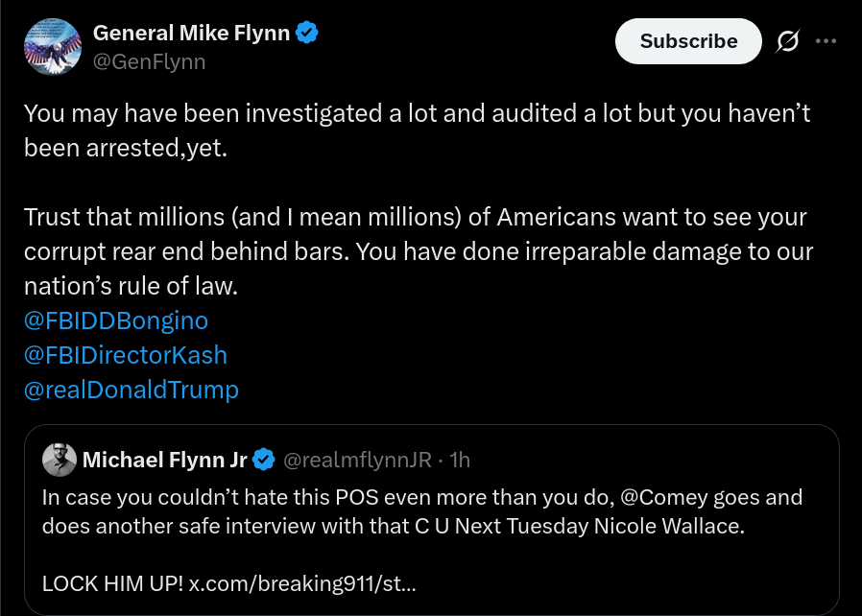Screen dimensions: 862x616
Task: Click Michael Flynn Jr's profile photo
Action: pyautogui.click(x=60, y=460)
